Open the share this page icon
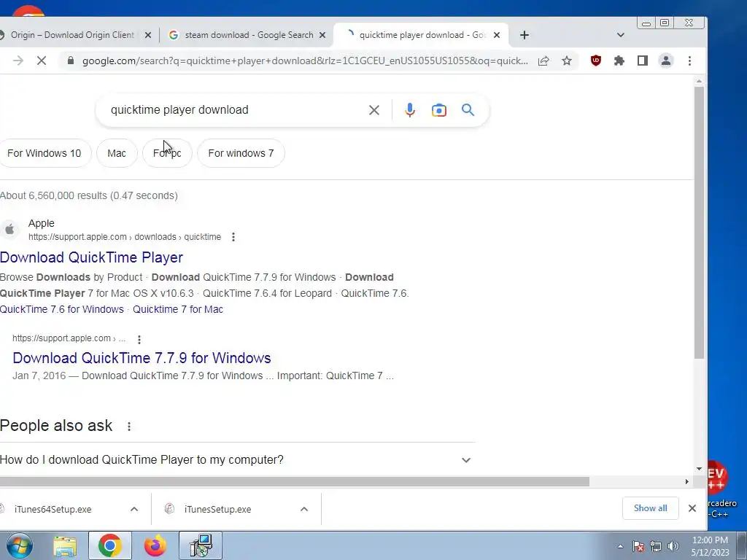 coord(543,61)
